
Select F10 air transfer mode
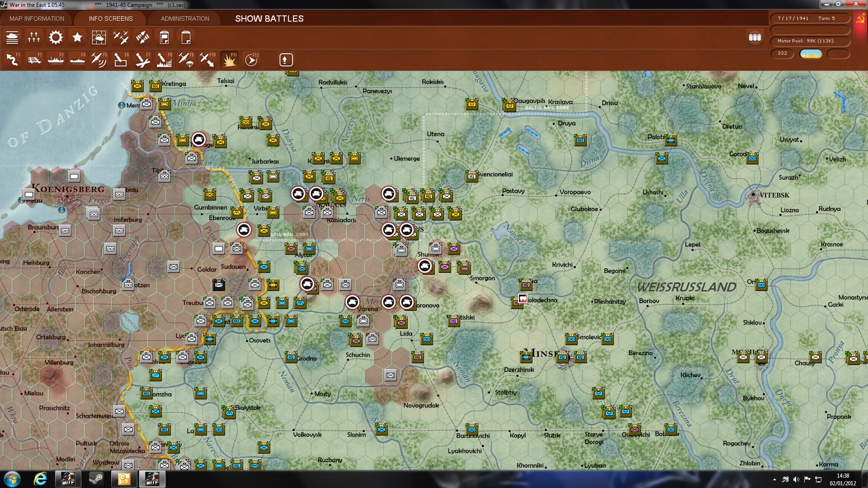(208, 60)
